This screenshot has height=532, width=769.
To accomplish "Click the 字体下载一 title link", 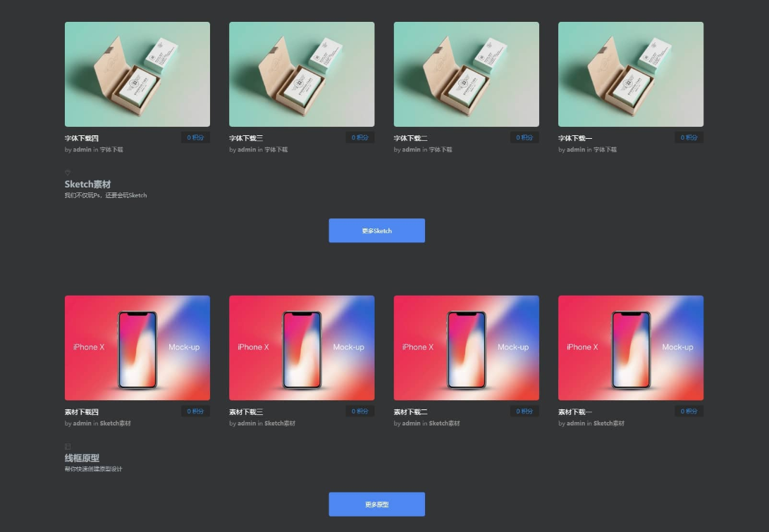I will click(x=574, y=138).
